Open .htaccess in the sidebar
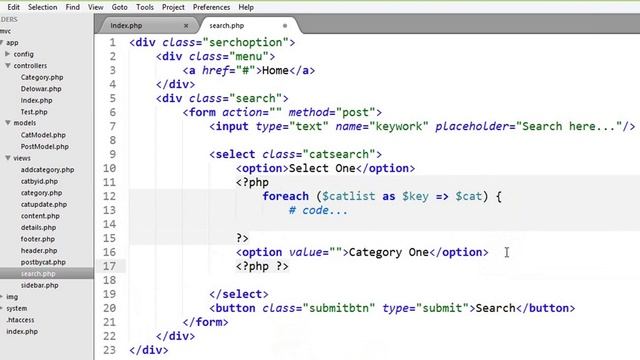 pyautogui.click(x=20, y=320)
